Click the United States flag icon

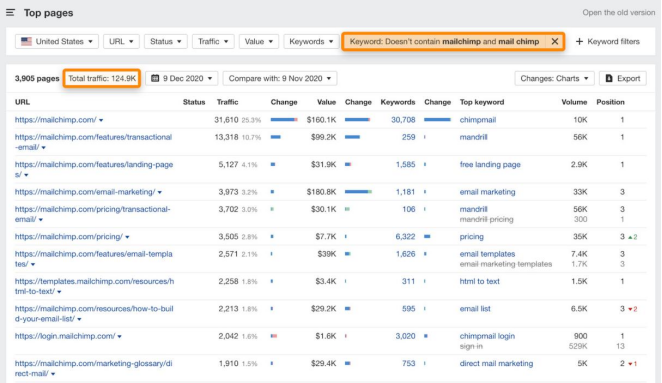(x=27, y=41)
